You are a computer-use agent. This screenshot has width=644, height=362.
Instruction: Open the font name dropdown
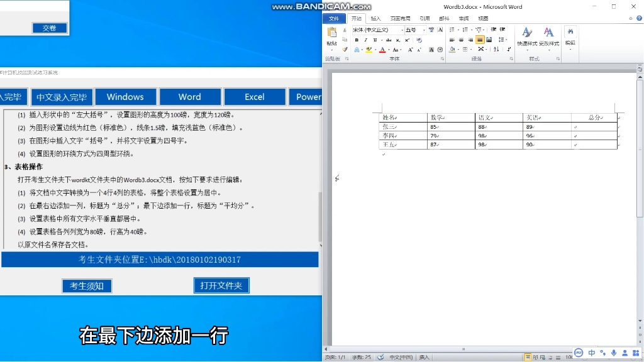(x=401, y=30)
